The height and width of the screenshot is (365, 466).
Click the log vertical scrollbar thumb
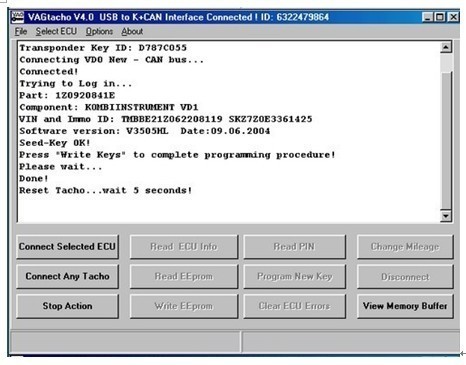pos(446,140)
